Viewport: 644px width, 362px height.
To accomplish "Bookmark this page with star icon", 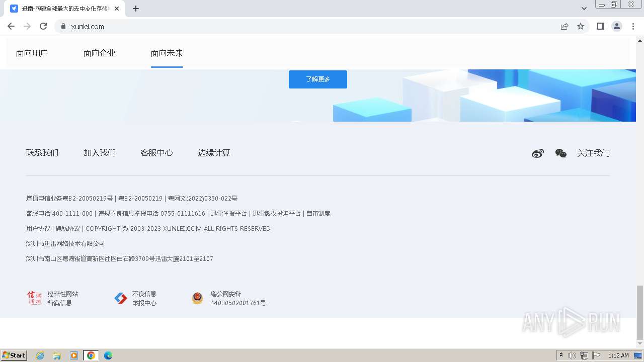I will click(x=581, y=26).
